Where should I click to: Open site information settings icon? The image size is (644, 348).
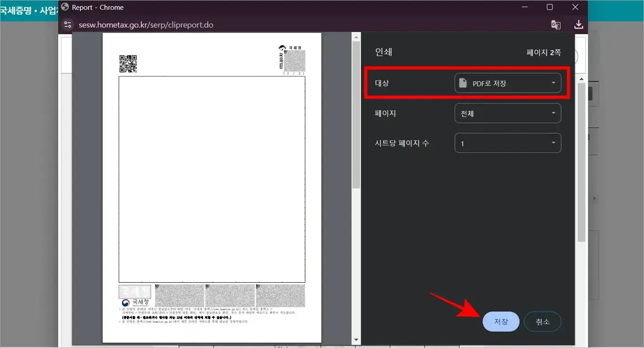tap(68, 25)
